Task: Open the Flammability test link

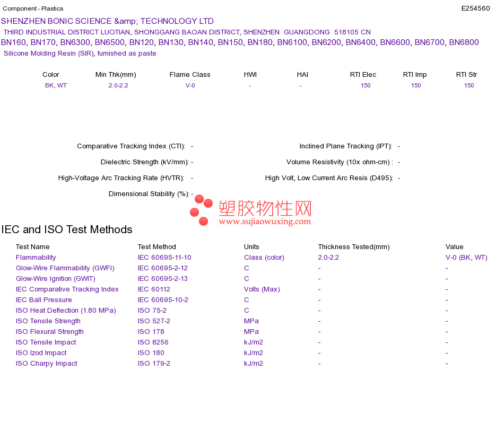Action: tap(36, 257)
